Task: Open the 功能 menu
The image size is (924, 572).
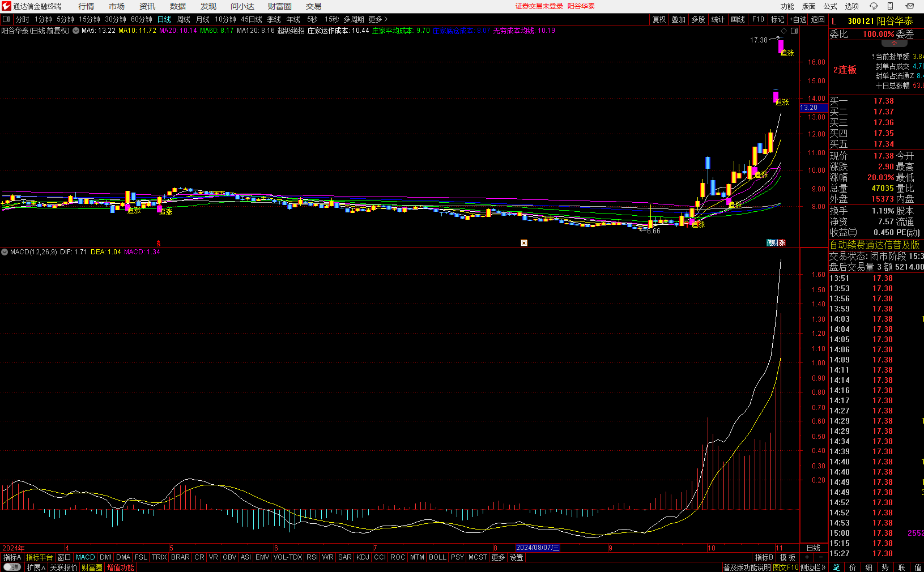Action: click(x=787, y=6)
